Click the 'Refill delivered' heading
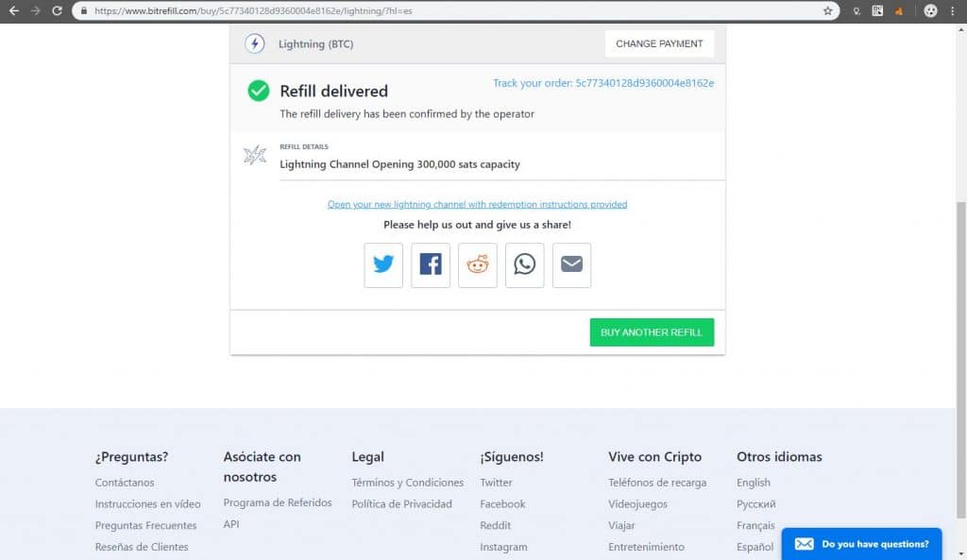967x560 pixels. [333, 92]
